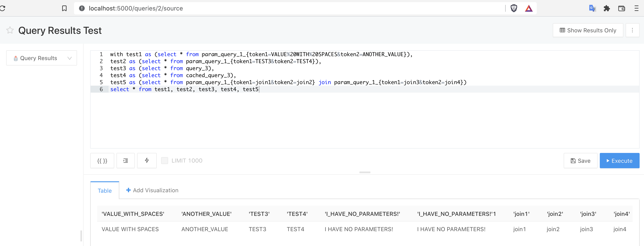Bookmark this page icon
644x246 pixels.
pos(64,8)
